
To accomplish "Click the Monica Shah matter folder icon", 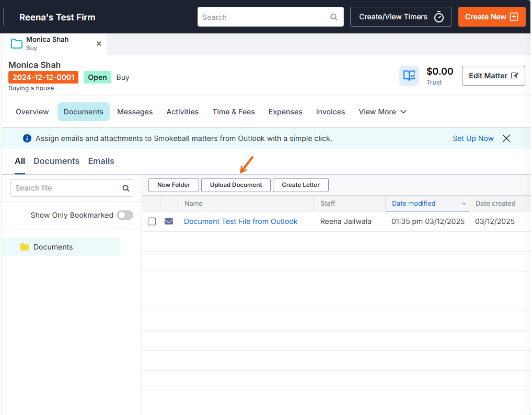I will (x=17, y=44).
